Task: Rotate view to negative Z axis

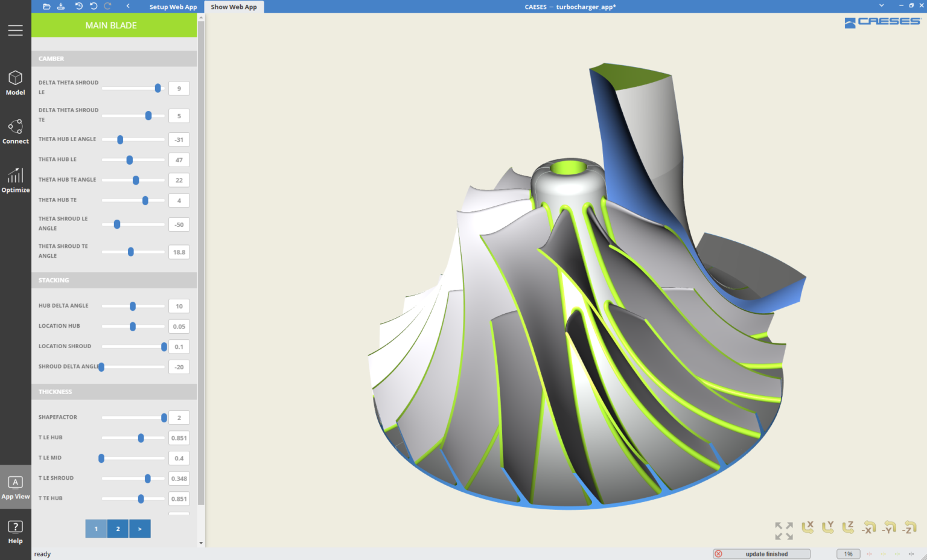Action: tap(909, 527)
